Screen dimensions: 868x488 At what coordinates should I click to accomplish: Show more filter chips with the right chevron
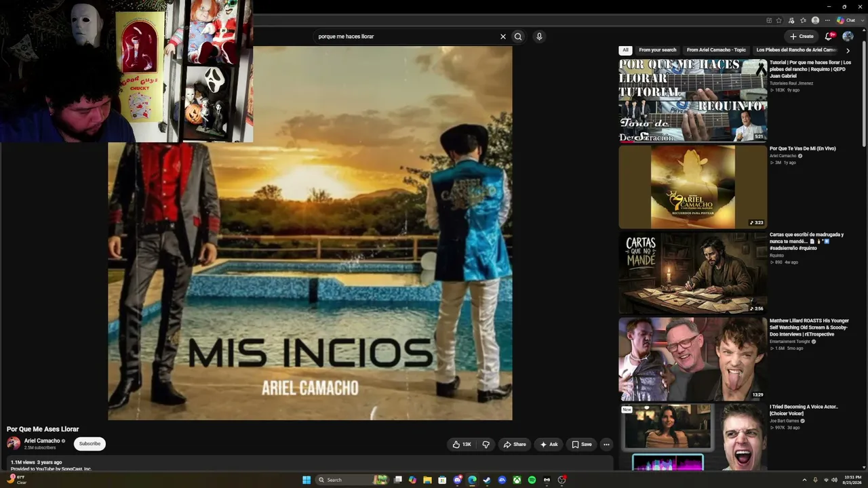point(848,50)
